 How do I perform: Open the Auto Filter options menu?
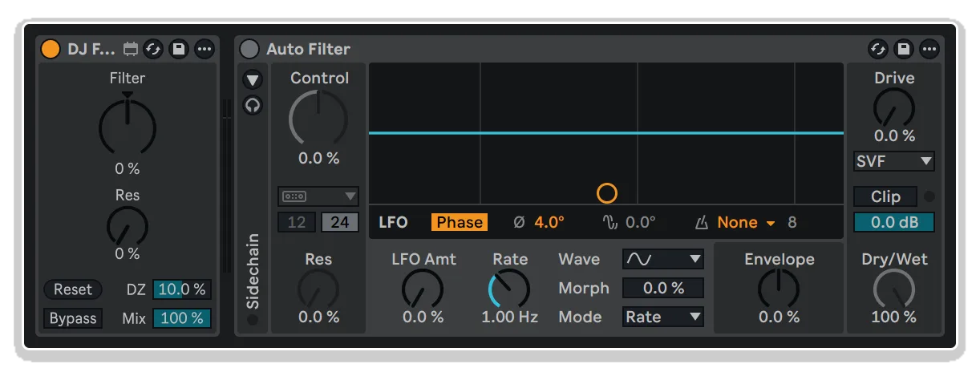point(929,49)
